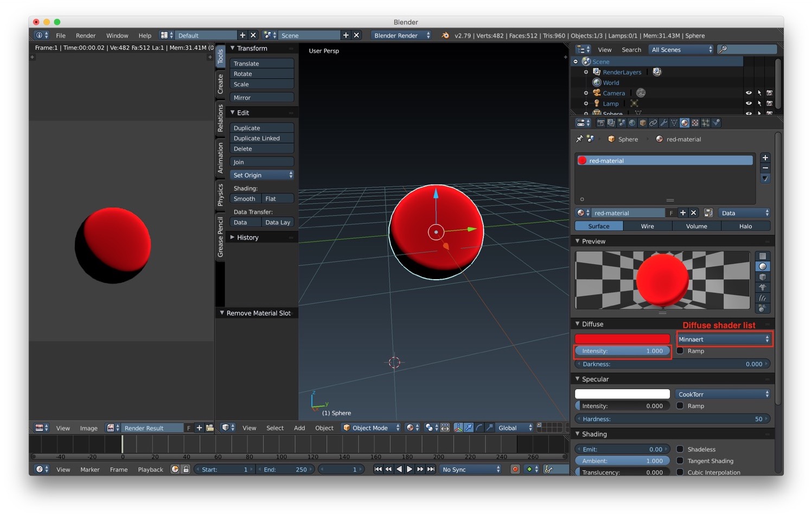Open the Render properties tab camera icon

pos(600,123)
